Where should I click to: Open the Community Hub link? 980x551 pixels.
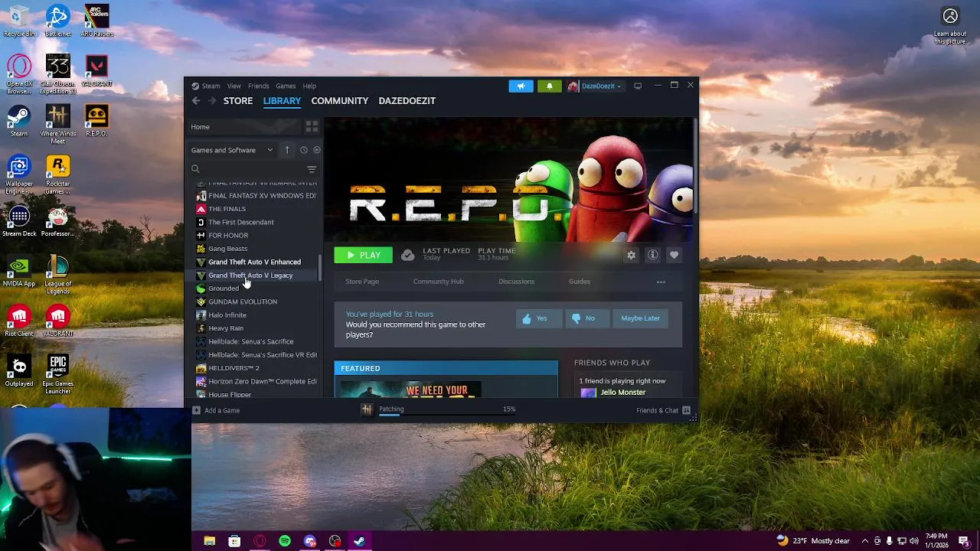click(439, 282)
